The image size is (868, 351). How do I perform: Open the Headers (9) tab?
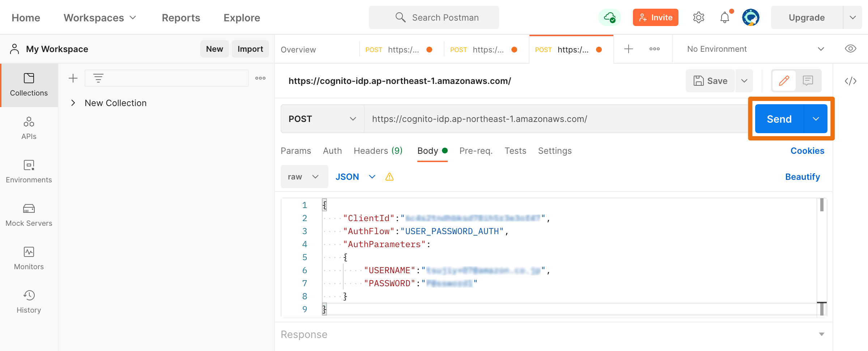click(x=378, y=151)
